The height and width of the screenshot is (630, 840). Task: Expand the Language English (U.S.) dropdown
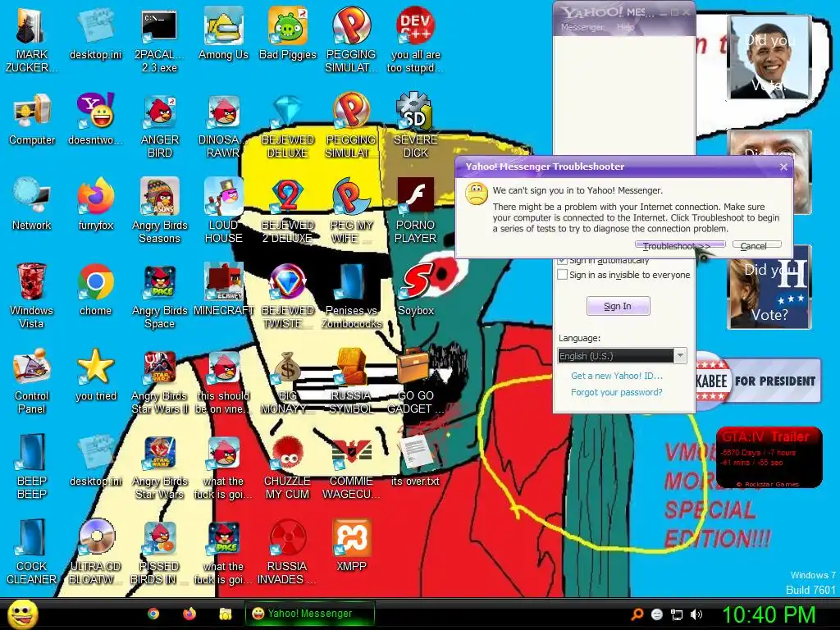point(680,356)
